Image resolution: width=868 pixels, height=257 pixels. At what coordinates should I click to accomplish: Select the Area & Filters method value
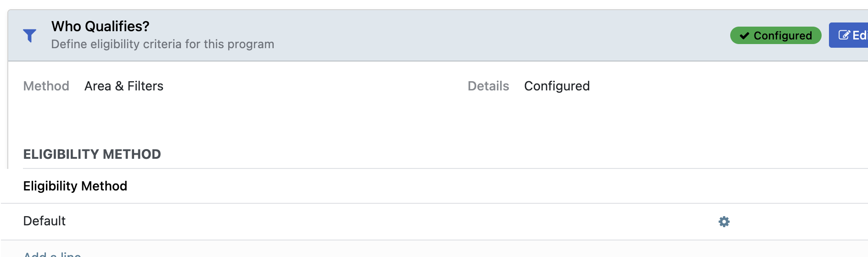coord(124,86)
